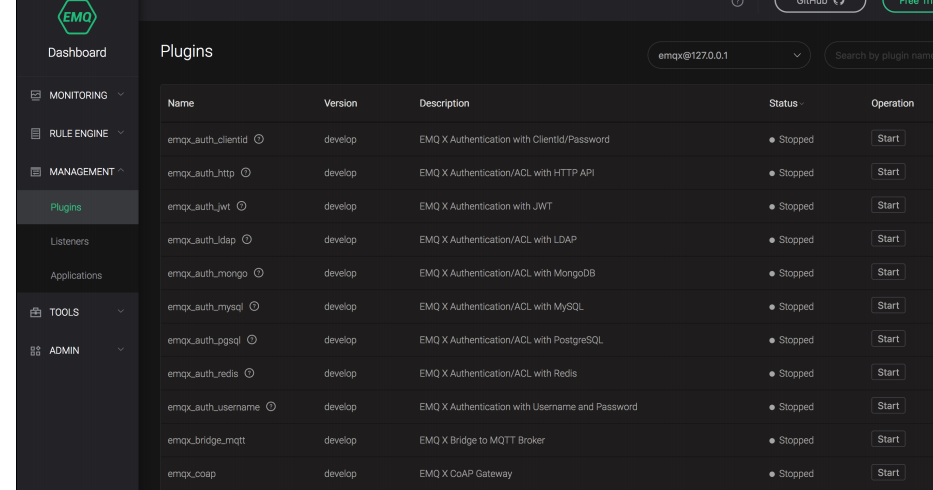This screenshot has width=933, height=490.
Task: Expand the RULE ENGINE menu chevron
Action: 121,132
